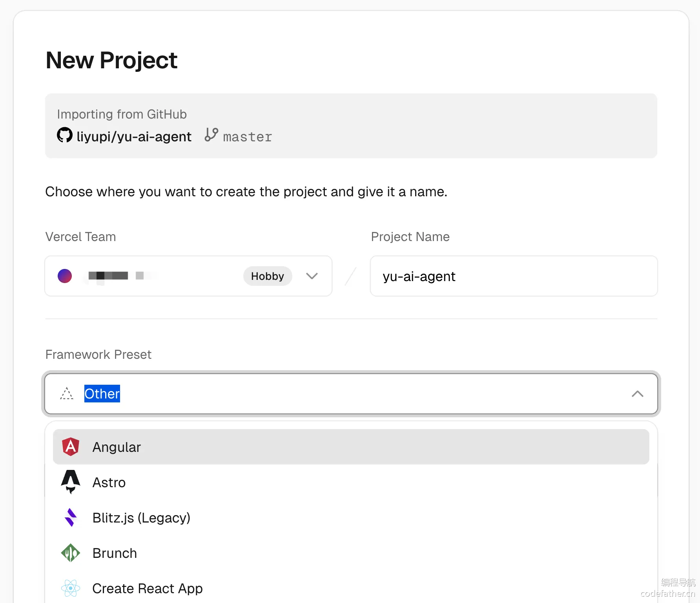Click the Brunch logo icon
Image resolution: width=700 pixels, height=603 pixels.
(x=71, y=553)
